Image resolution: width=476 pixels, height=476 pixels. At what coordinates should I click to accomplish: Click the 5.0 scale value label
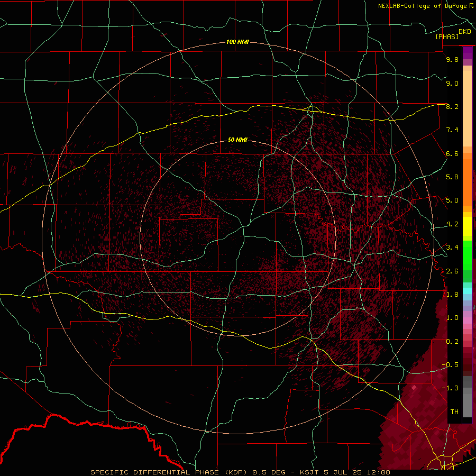pos(452,200)
